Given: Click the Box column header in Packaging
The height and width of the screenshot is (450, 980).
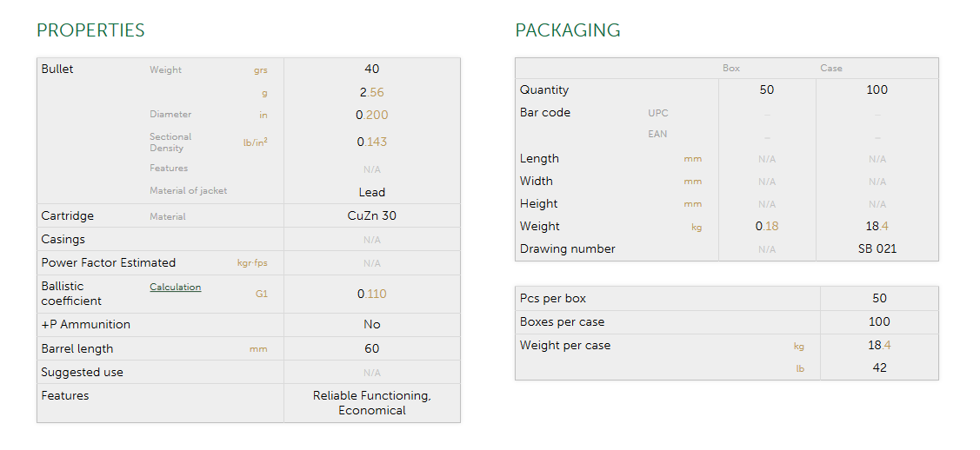Looking at the screenshot, I should coord(731,69).
